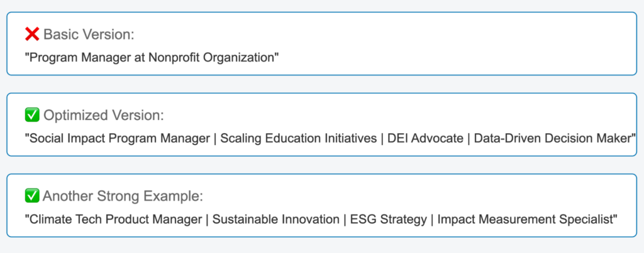Select the Optimized Version card box

coord(321,125)
